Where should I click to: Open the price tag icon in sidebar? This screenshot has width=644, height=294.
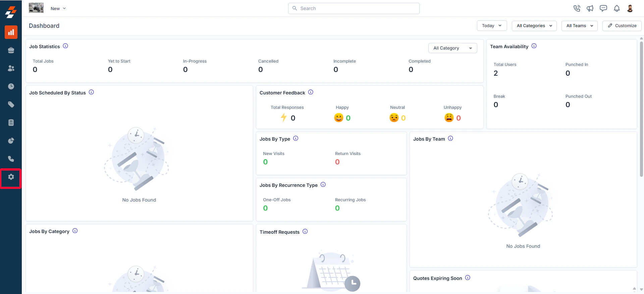(x=11, y=104)
